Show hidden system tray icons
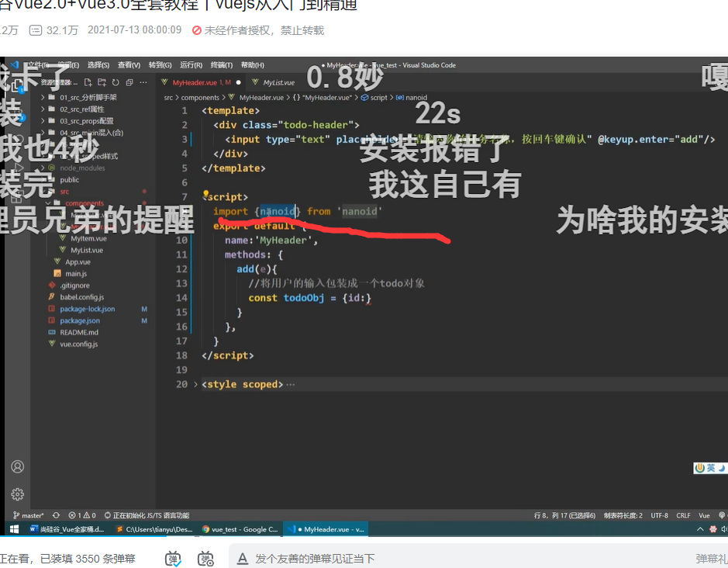 [x=700, y=529]
